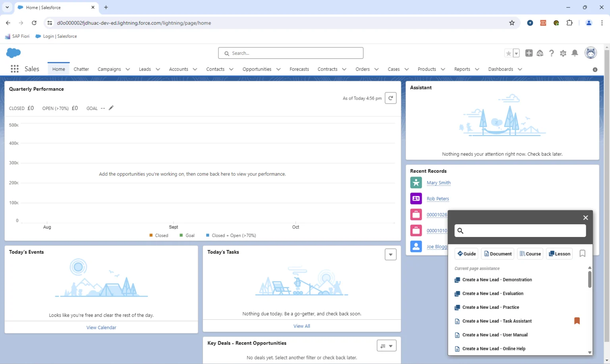Switch to the Chatter tab

(81, 69)
